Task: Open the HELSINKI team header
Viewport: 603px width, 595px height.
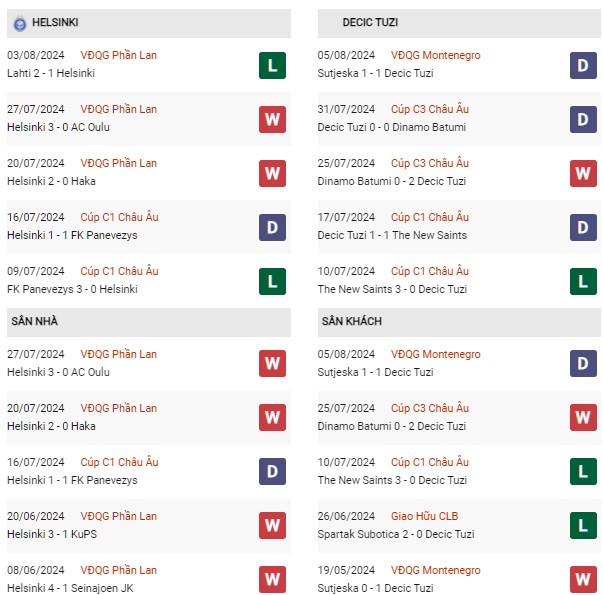Action: [149, 23]
